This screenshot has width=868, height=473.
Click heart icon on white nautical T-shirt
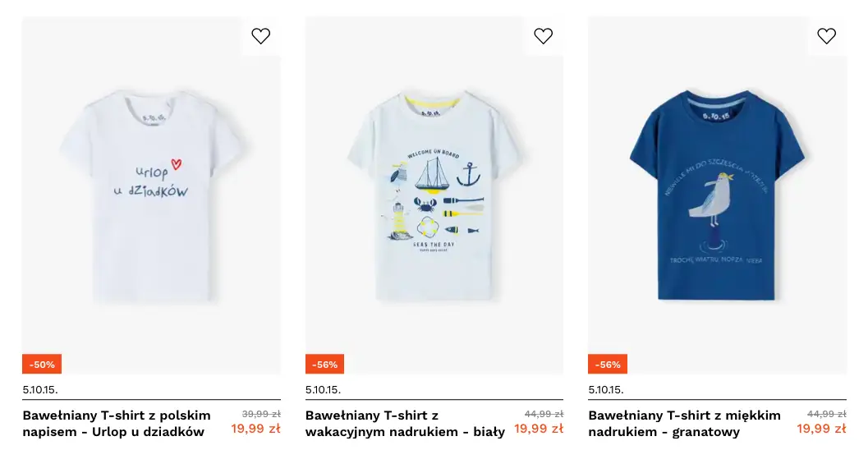point(544,36)
